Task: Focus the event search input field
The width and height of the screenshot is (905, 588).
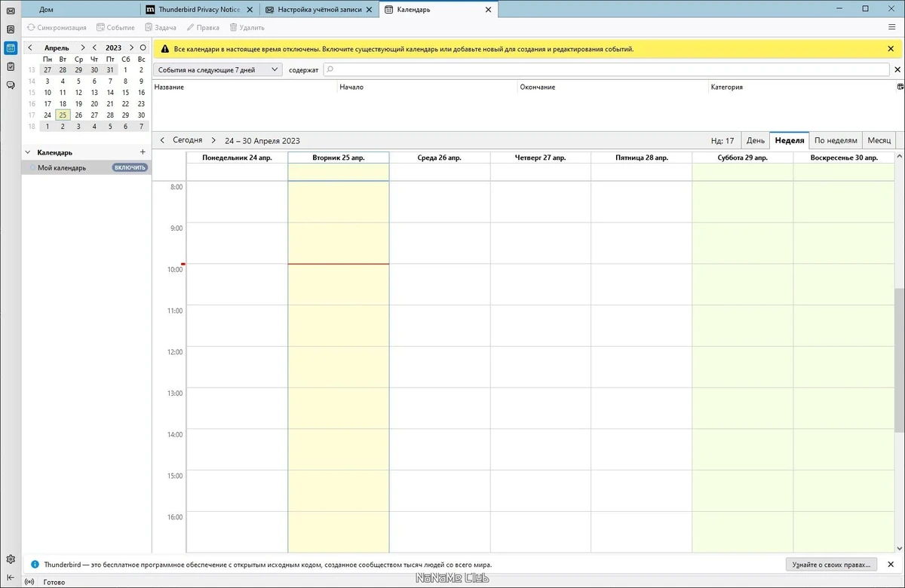Action: pos(606,69)
